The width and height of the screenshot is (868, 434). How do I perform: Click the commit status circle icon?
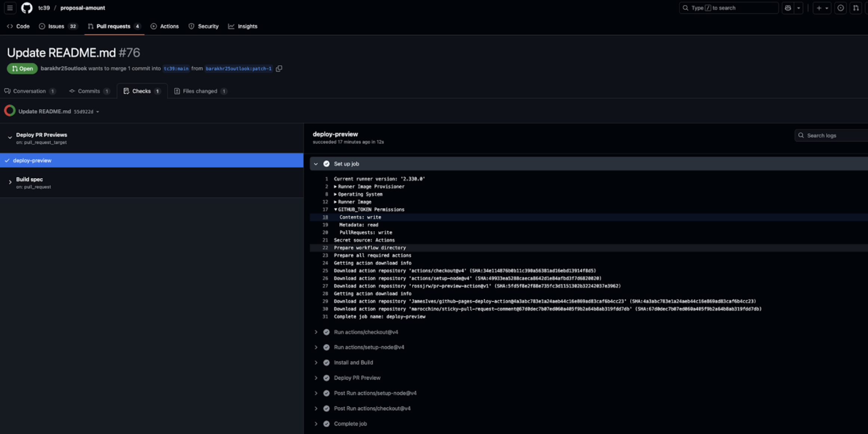pos(10,111)
